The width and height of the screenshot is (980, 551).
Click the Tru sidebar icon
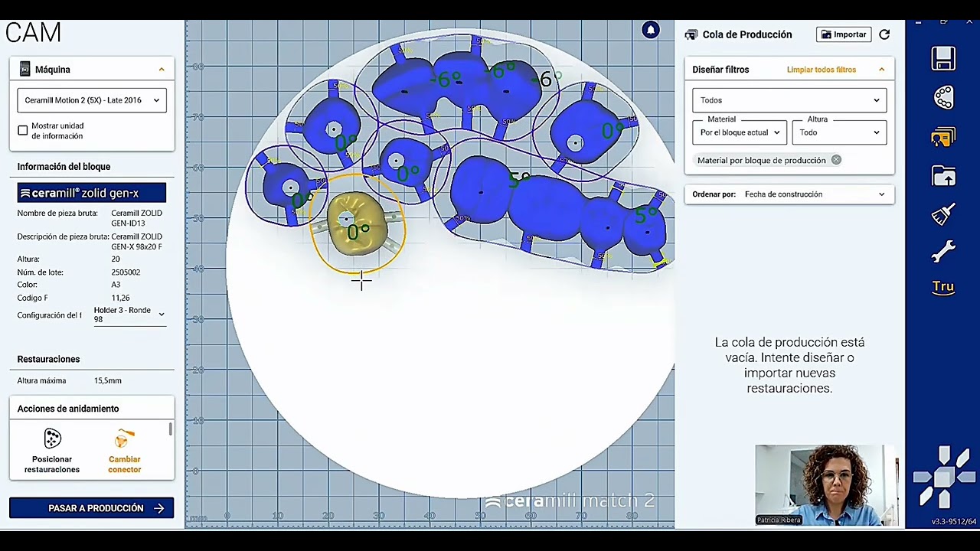pyautogui.click(x=943, y=288)
